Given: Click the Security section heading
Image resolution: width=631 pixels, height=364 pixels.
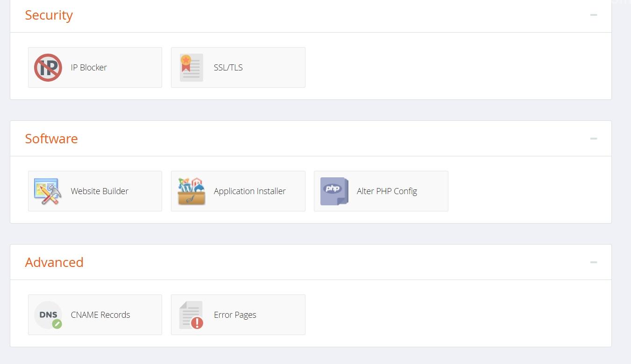Looking at the screenshot, I should (49, 15).
